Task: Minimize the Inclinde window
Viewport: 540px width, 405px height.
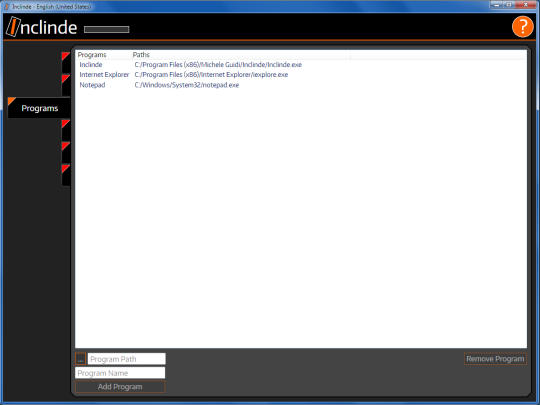Action: click(496, 5)
